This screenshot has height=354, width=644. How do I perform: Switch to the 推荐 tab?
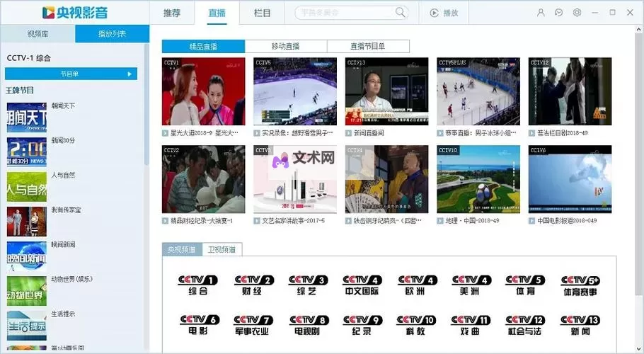[172, 13]
